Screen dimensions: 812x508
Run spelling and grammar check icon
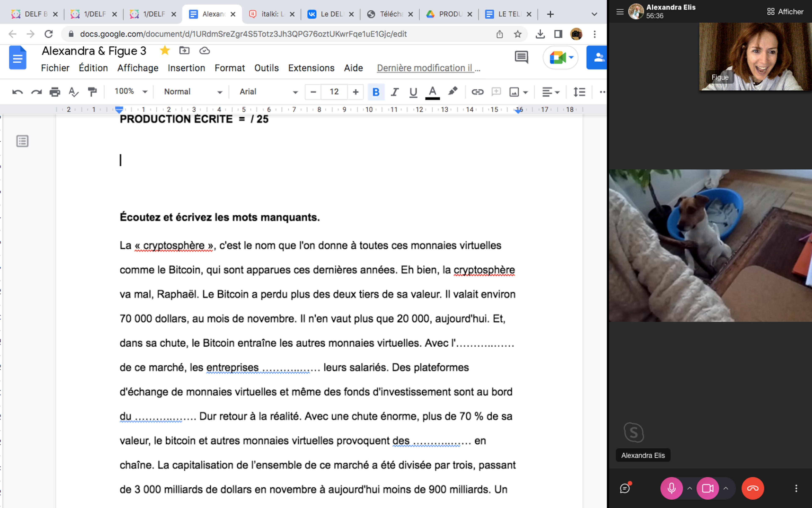[x=74, y=92]
